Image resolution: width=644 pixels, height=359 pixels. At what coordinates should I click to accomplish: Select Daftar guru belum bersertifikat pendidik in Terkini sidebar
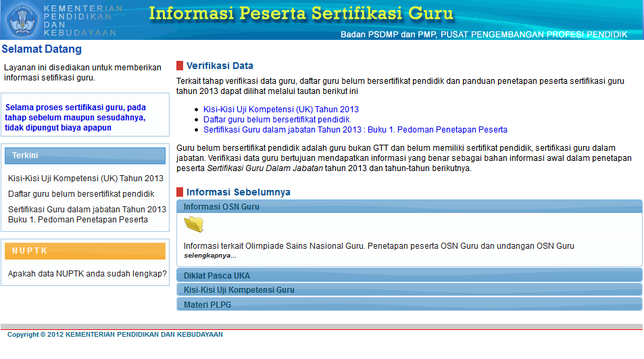point(81,194)
